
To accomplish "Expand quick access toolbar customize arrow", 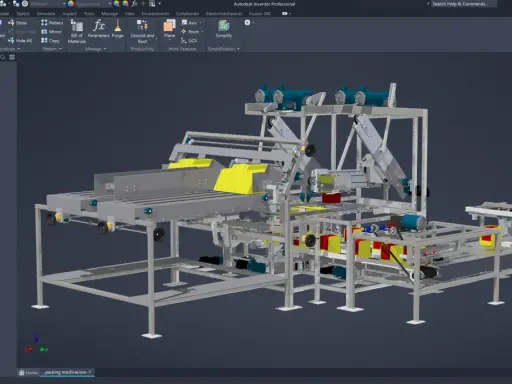I will (x=160, y=4).
